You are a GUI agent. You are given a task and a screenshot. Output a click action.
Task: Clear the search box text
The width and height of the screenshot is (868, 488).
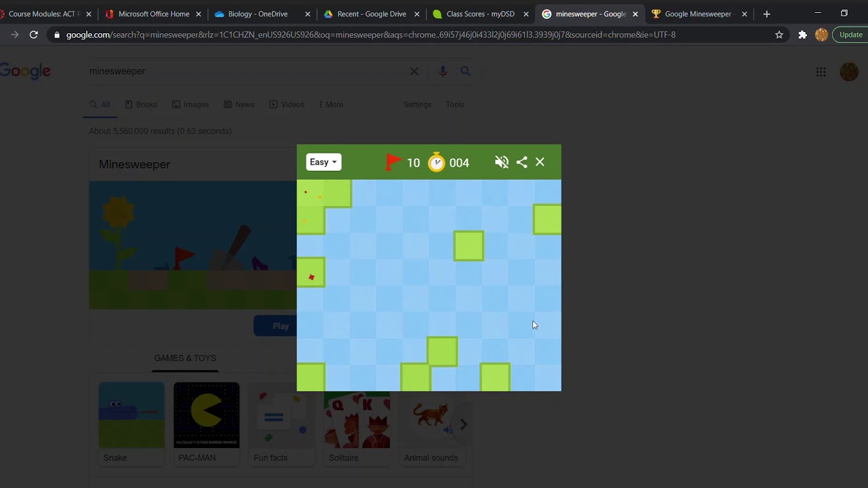[x=414, y=71]
